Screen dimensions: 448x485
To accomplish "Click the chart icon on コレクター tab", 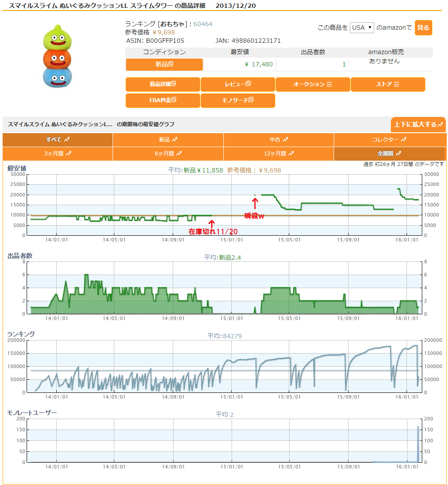I will [x=404, y=140].
